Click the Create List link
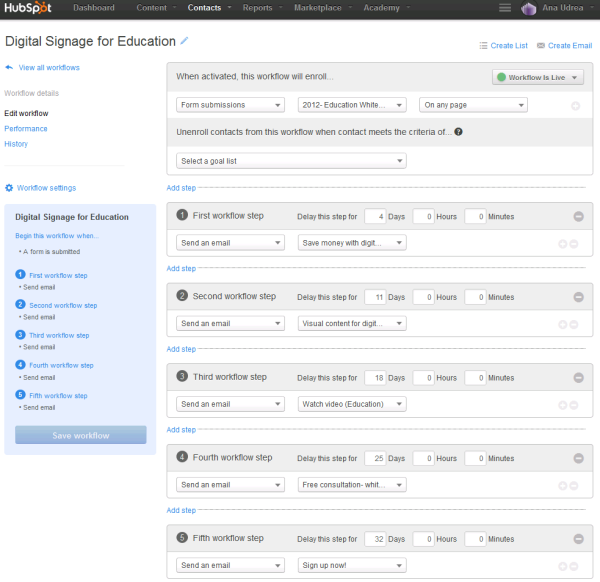600x582 pixels. coord(503,45)
